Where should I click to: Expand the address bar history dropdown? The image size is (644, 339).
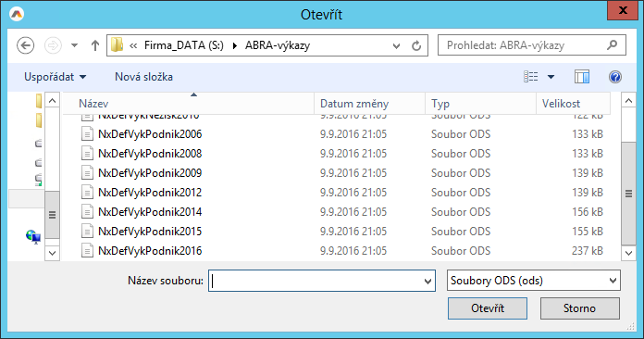(396, 45)
